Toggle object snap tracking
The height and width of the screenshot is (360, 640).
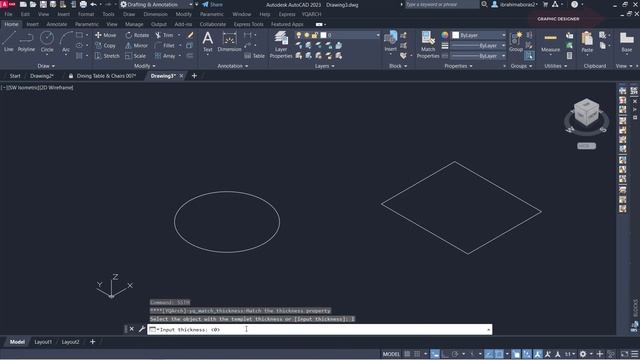(489, 354)
